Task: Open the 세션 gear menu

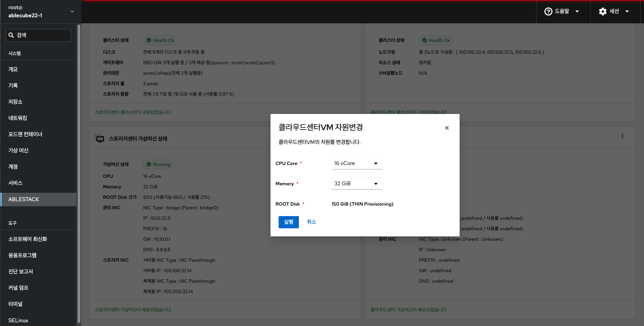Action: [x=614, y=11]
